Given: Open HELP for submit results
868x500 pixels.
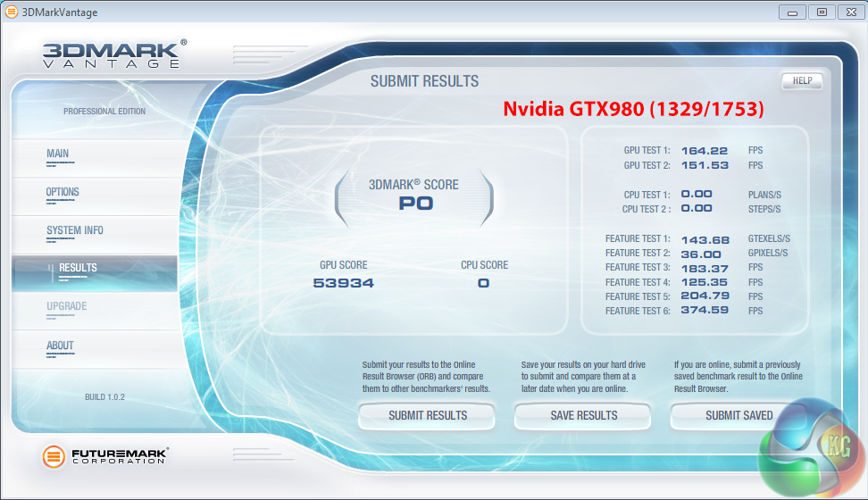Looking at the screenshot, I should 802,81.
